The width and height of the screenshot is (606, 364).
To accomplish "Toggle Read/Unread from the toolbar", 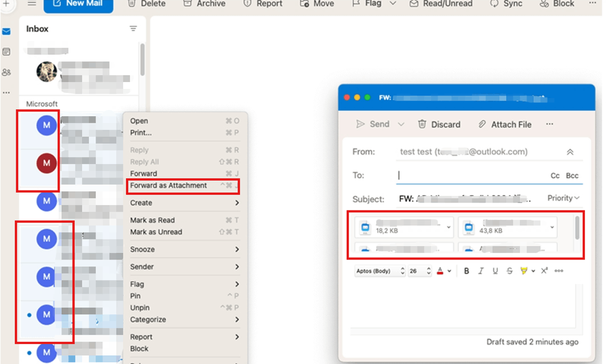I will (441, 4).
